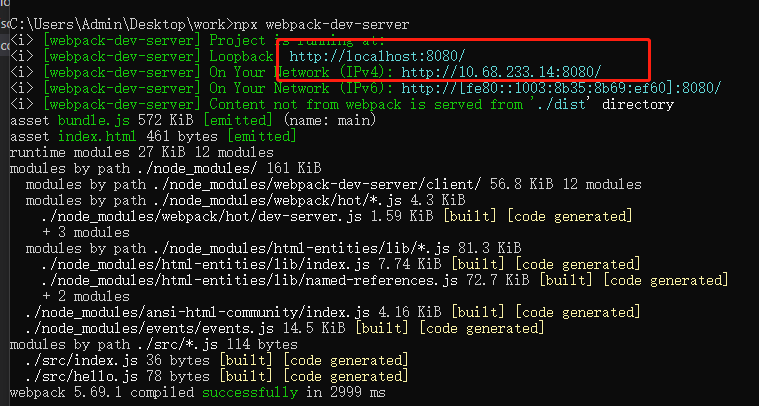Click the ./src/hello.js 78 bytes line

click(x=217, y=376)
